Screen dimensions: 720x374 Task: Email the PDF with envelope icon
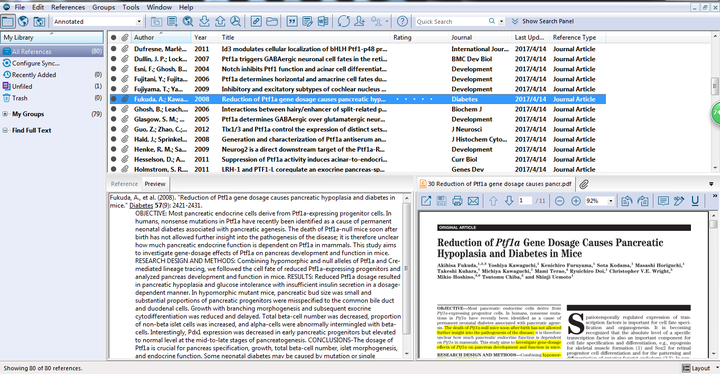click(x=473, y=201)
